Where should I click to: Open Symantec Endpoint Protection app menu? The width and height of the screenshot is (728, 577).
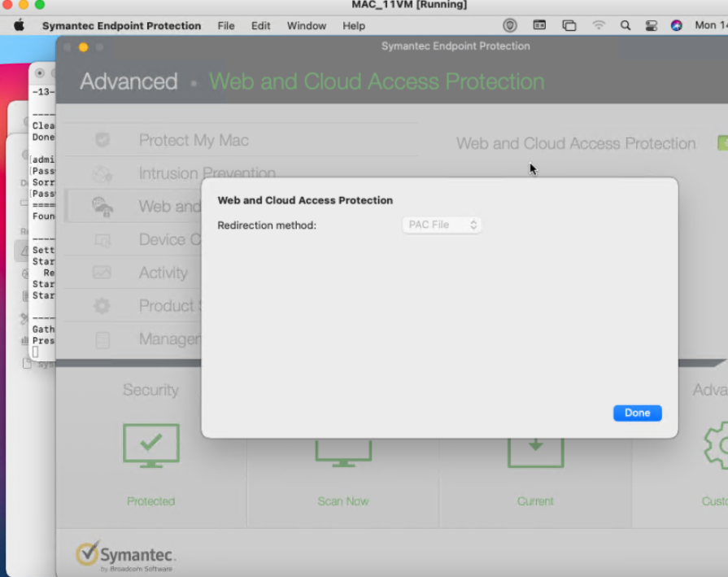[x=121, y=25]
